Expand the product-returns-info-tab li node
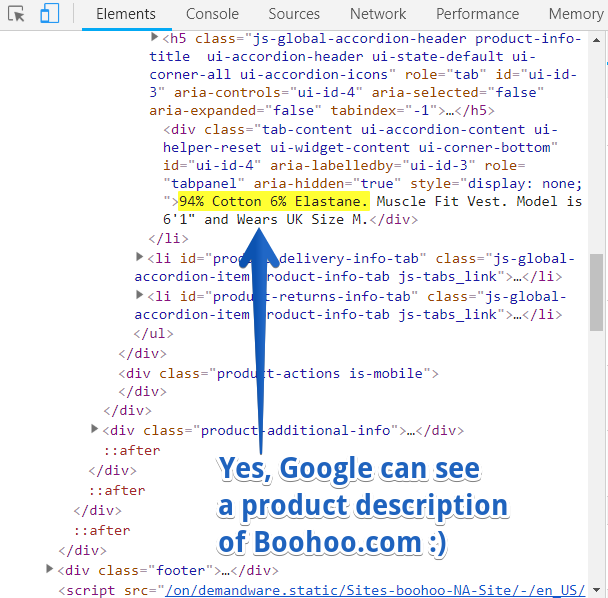Image resolution: width=608 pixels, height=598 pixels. pos(140,296)
